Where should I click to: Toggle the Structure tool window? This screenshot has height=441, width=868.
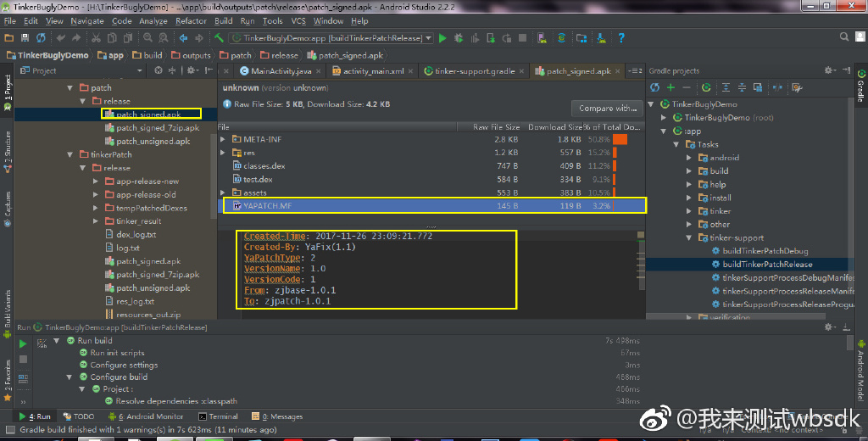pyautogui.click(x=7, y=152)
